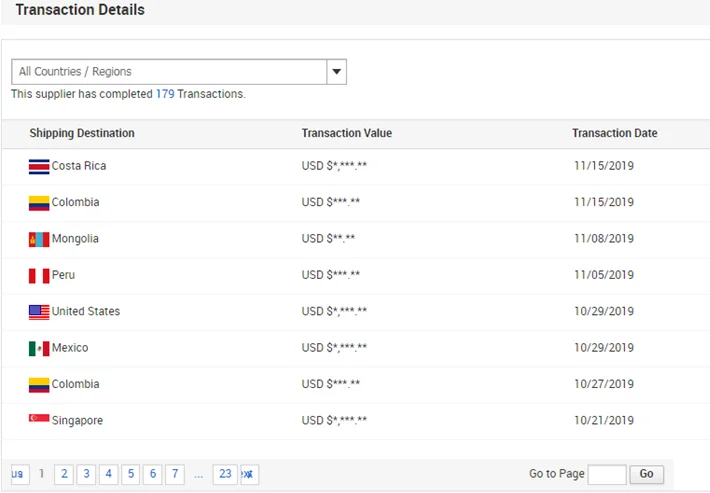This screenshot has width=710, height=493.
Task: Focus the Go to Page input field
Action: 607,474
